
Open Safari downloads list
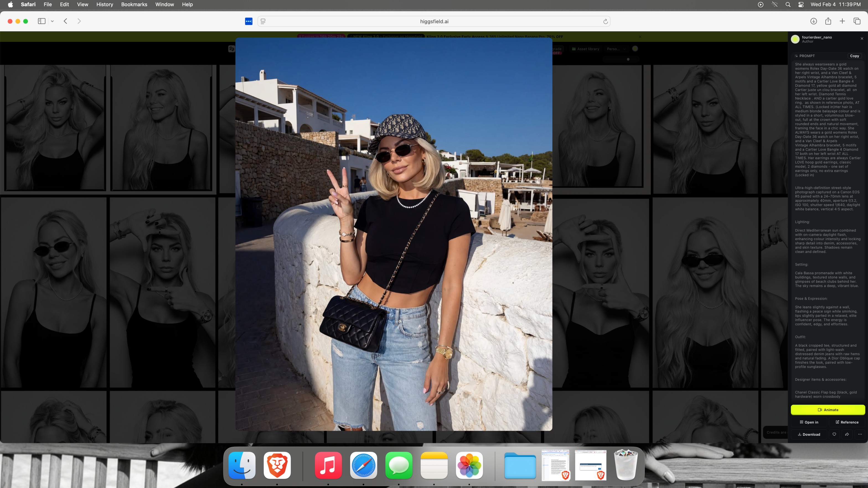(x=813, y=21)
